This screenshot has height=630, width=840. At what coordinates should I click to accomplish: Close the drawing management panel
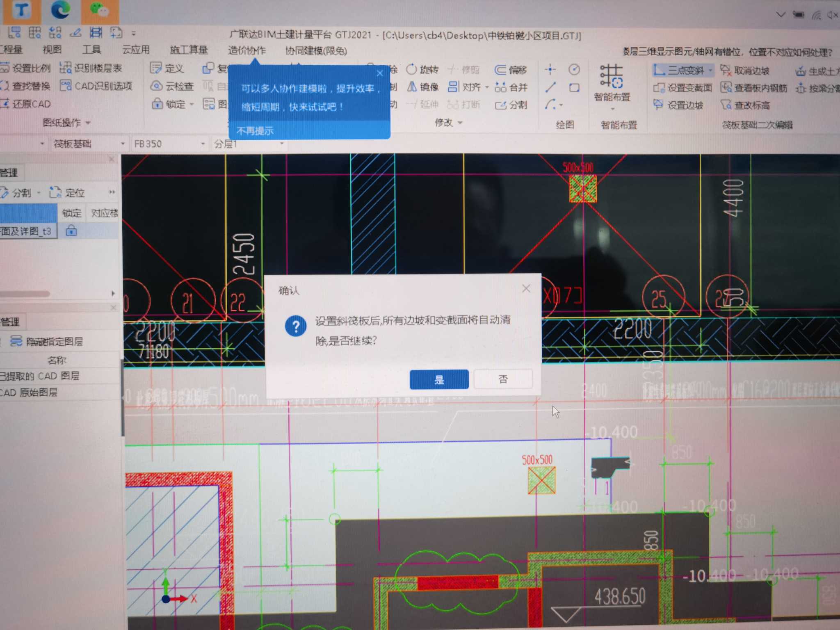click(x=112, y=159)
